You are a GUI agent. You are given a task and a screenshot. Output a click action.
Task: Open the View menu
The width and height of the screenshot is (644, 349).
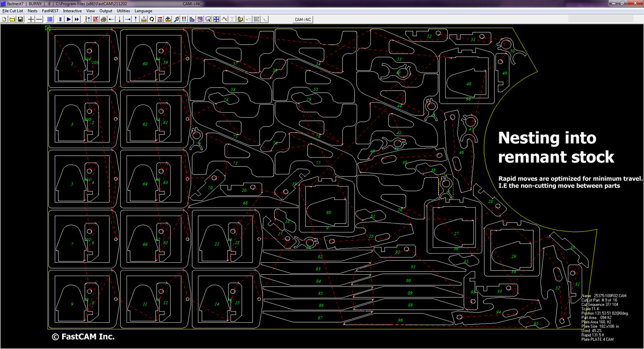point(91,11)
